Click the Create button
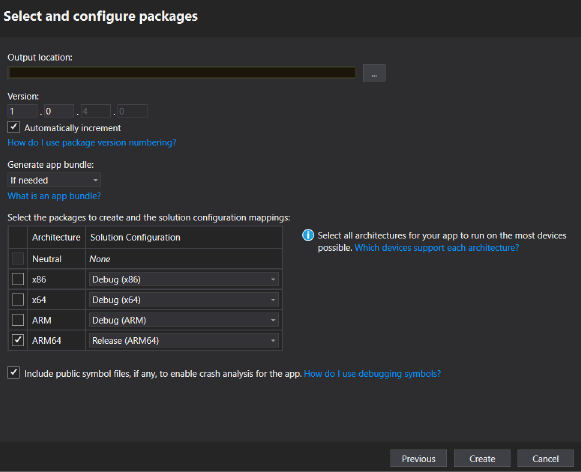581x472 pixels. pos(482,458)
